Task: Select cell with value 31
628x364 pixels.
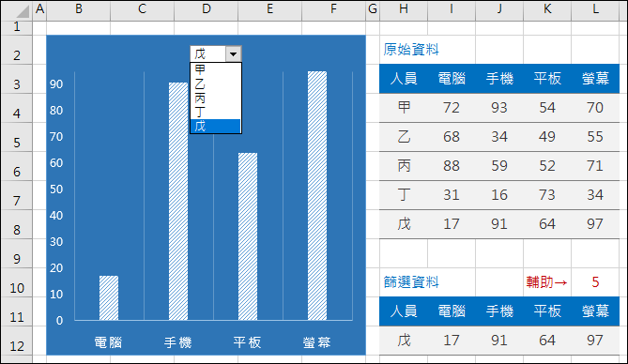Action: (452, 194)
